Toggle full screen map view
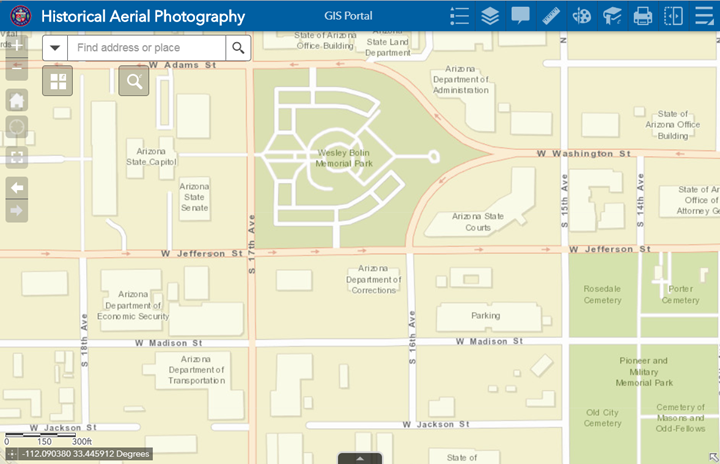Viewport: 720px width, 464px height. coord(17,158)
